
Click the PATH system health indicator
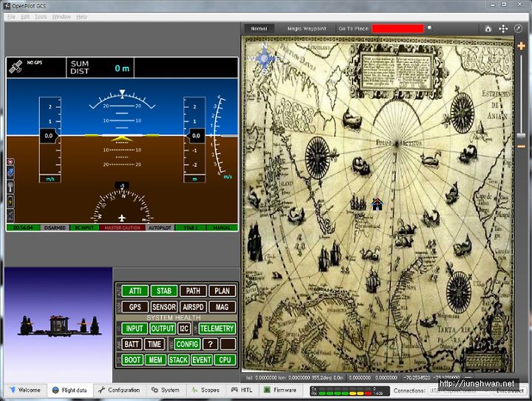(193, 291)
